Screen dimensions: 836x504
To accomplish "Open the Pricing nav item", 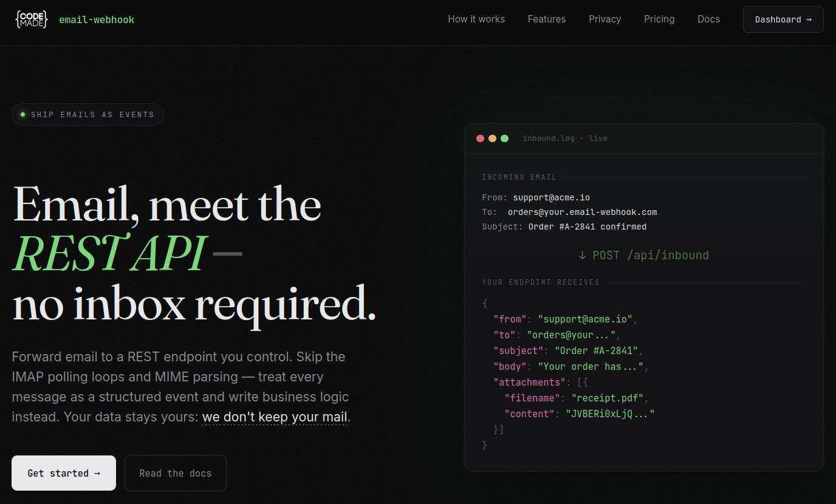I will (659, 19).
